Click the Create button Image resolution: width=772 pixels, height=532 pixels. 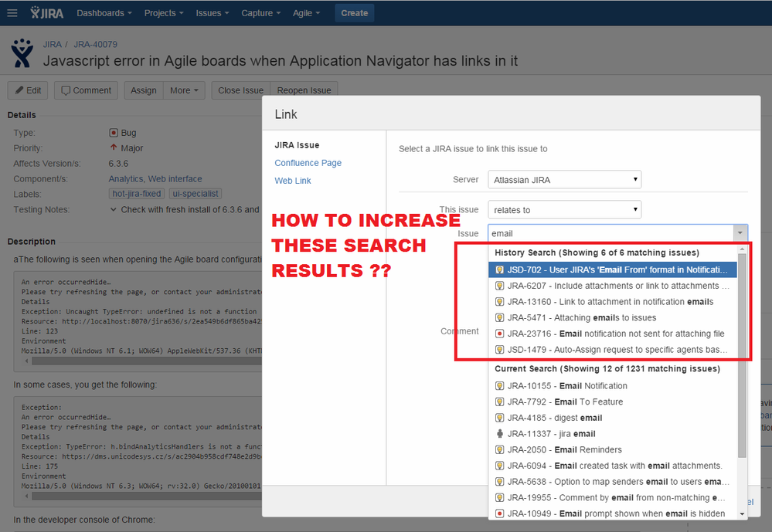(x=355, y=13)
